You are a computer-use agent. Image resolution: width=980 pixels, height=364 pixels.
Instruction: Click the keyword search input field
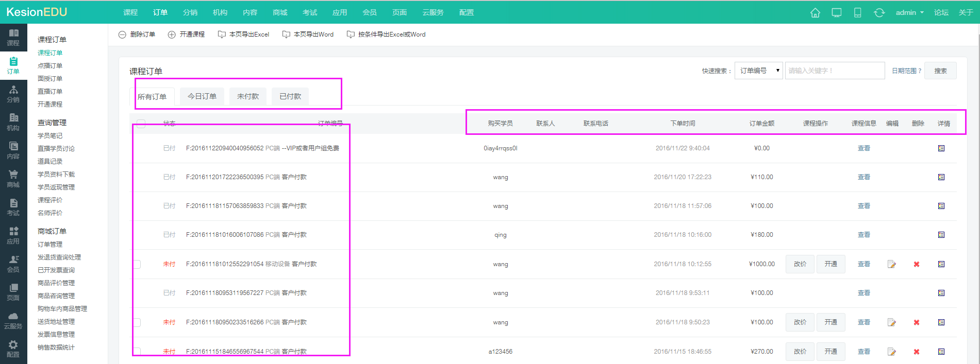[x=834, y=71]
